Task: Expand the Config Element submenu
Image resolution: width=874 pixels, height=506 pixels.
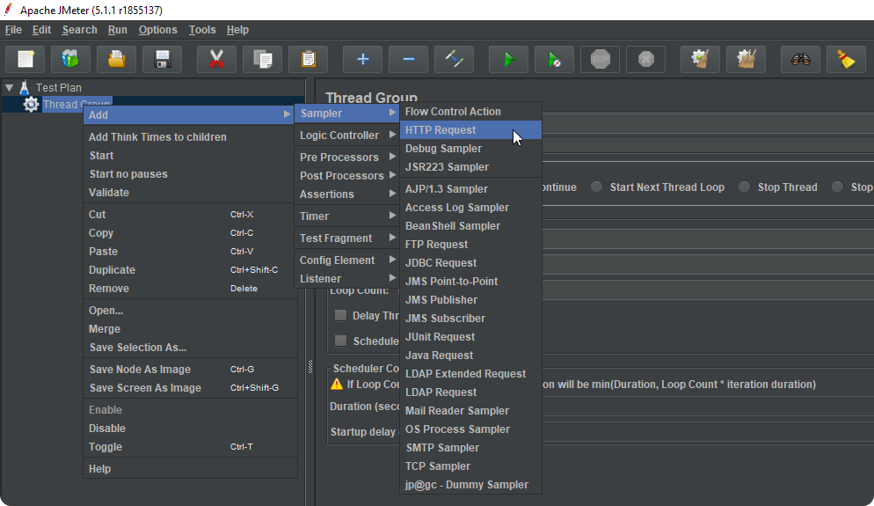Action: point(347,260)
